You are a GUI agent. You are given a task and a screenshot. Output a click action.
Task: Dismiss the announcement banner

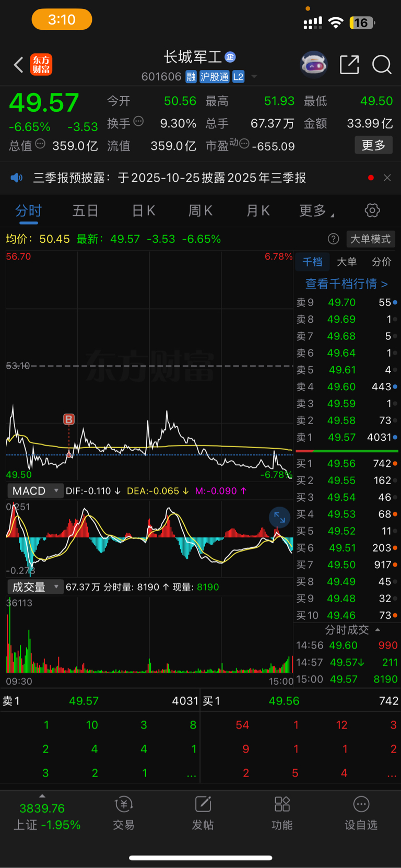(x=387, y=178)
